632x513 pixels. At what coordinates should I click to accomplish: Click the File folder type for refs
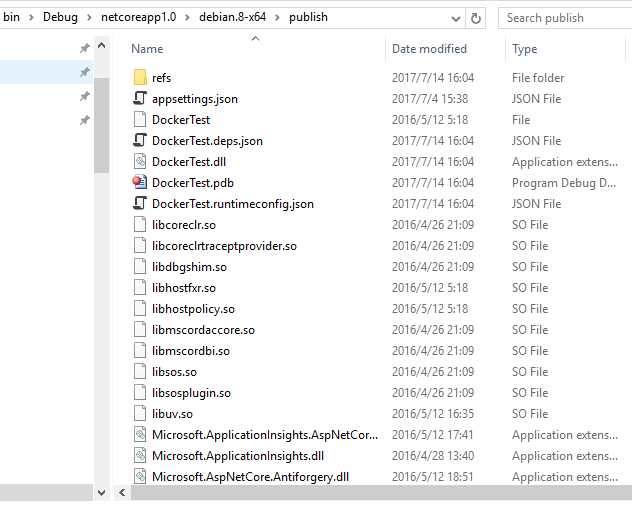538,78
